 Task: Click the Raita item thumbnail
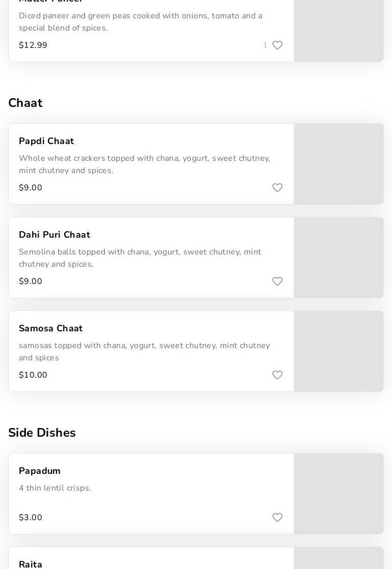[339, 558]
